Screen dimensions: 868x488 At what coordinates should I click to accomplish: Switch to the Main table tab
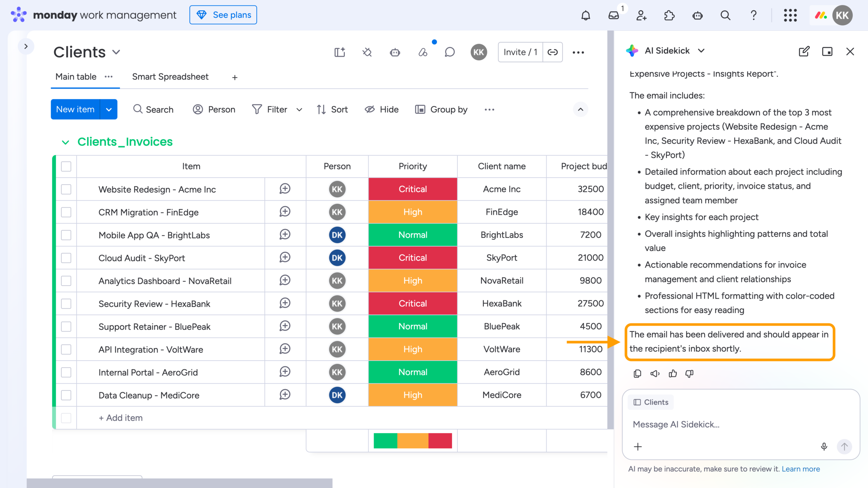(76, 77)
